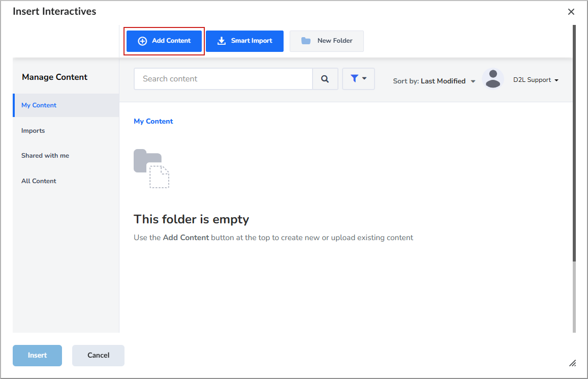588x379 pixels.
Task: Open the My Content breadcrumb link
Action: point(153,121)
